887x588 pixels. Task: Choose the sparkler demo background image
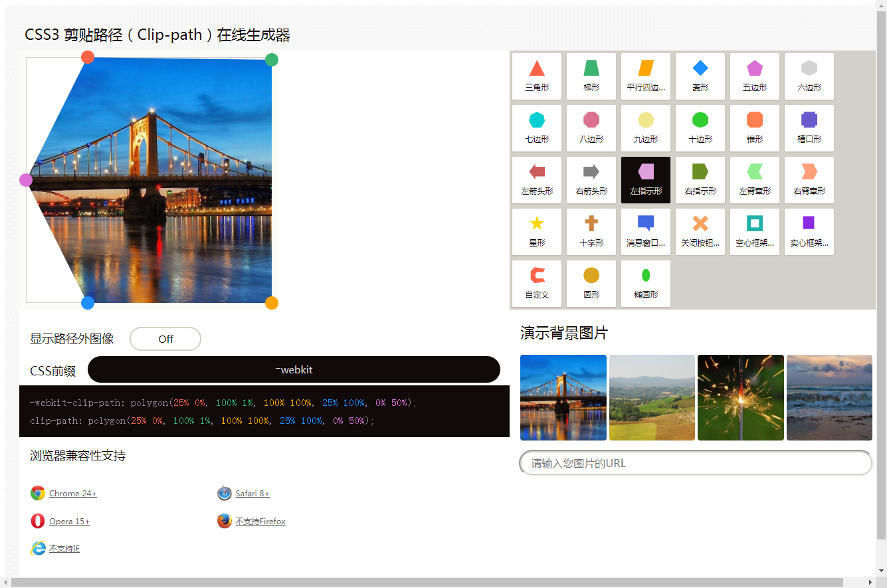coord(740,397)
